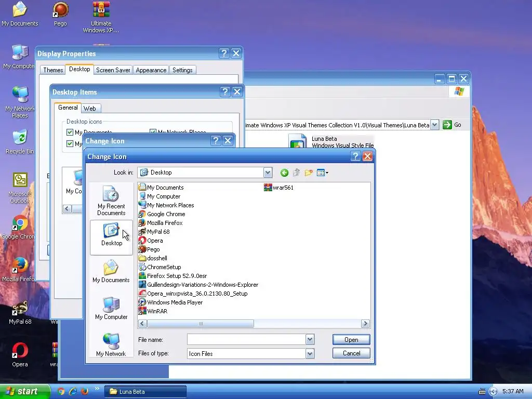Switch to the Themes tab
This screenshot has height=399, width=532.
[53, 70]
